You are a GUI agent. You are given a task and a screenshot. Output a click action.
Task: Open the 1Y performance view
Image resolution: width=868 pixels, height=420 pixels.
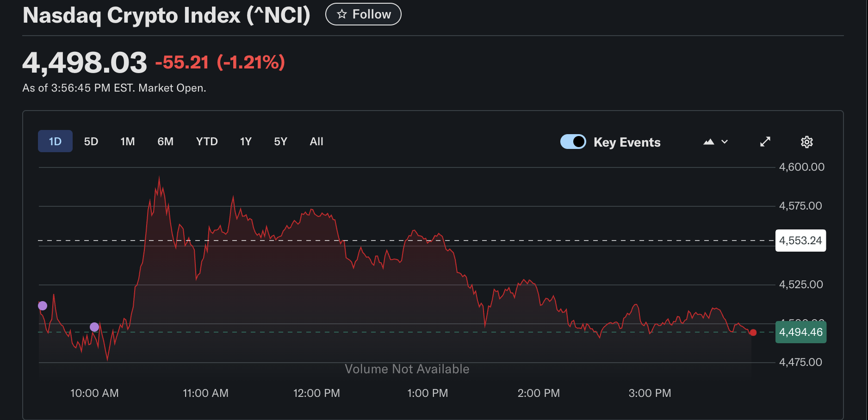[x=246, y=142]
